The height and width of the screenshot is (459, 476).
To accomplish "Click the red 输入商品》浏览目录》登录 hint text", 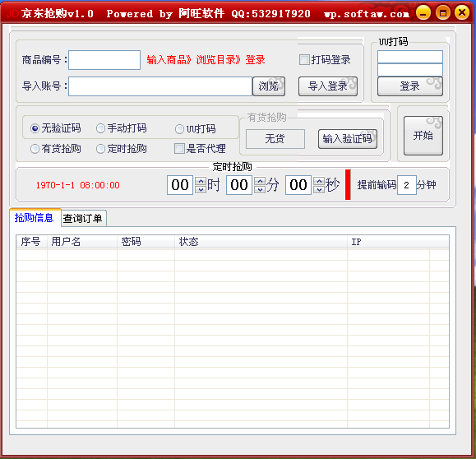I will (206, 60).
